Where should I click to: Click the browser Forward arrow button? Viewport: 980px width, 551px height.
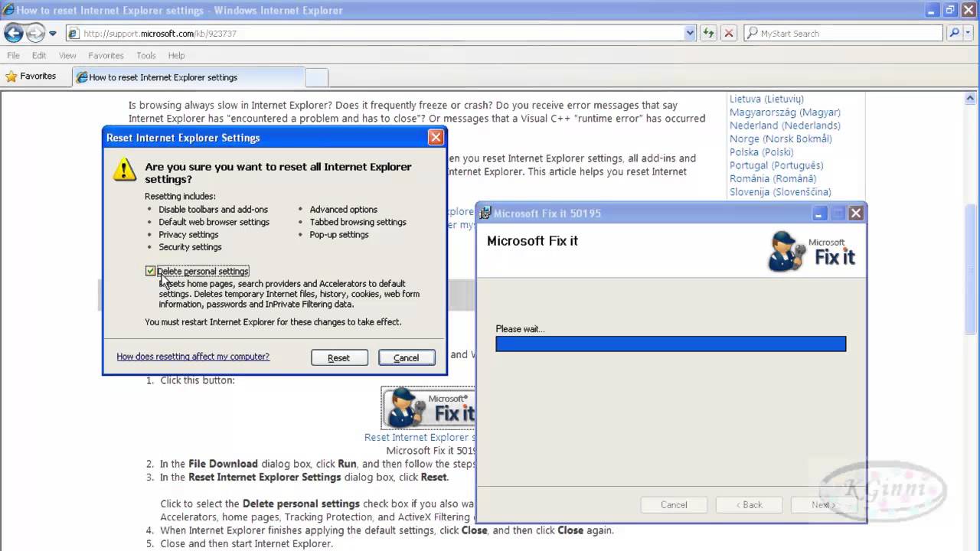[35, 33]
